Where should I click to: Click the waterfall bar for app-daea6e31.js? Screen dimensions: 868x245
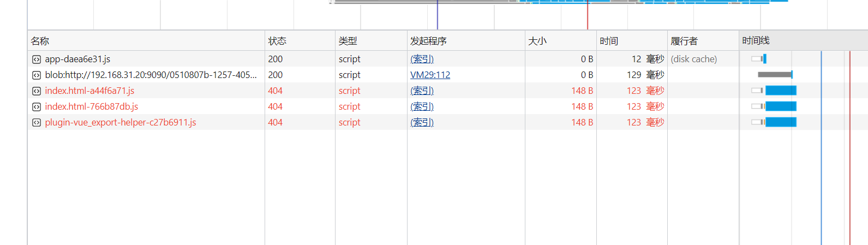click(x=759, y=59)
